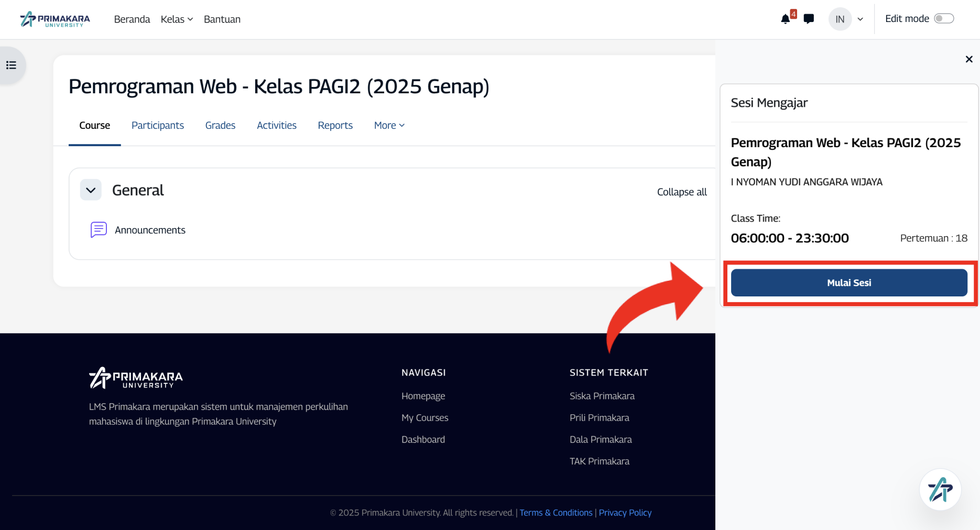Image resolution: width=980 pixels, height=530 pixels.
Task: Click the Edit mode label
Action: click(x=907, y=19)
